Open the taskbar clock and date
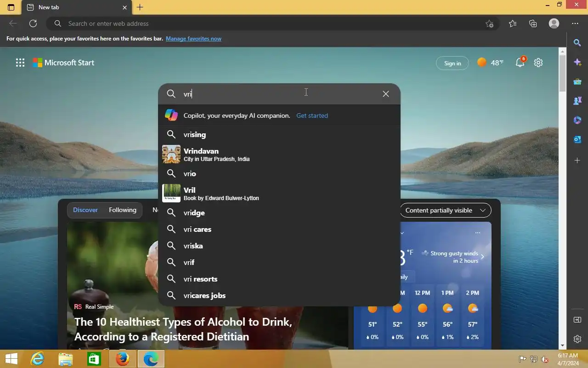 tap(568, 359)
